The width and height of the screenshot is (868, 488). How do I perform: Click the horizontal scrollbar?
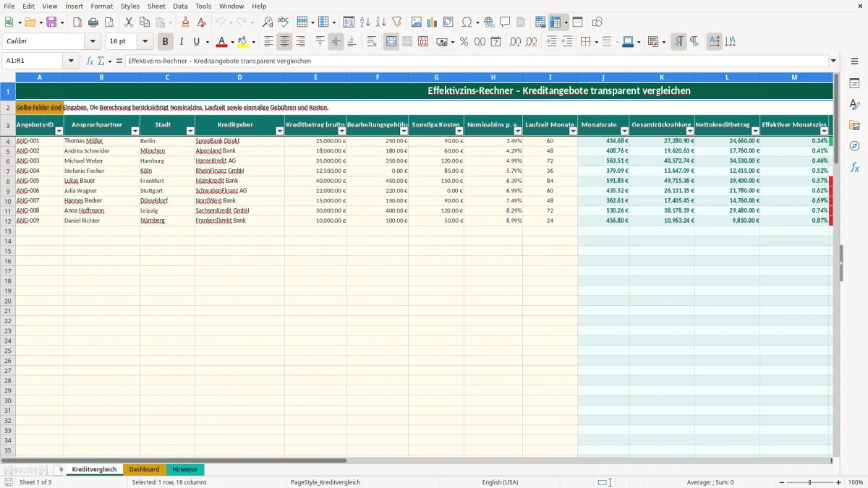tap(174, 460)
